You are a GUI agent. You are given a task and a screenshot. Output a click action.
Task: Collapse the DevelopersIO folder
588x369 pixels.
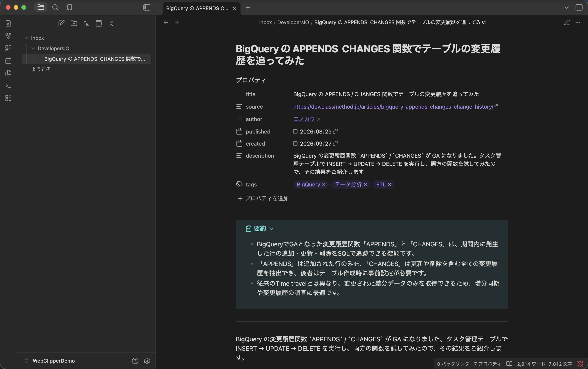click(x=33, y=49)
